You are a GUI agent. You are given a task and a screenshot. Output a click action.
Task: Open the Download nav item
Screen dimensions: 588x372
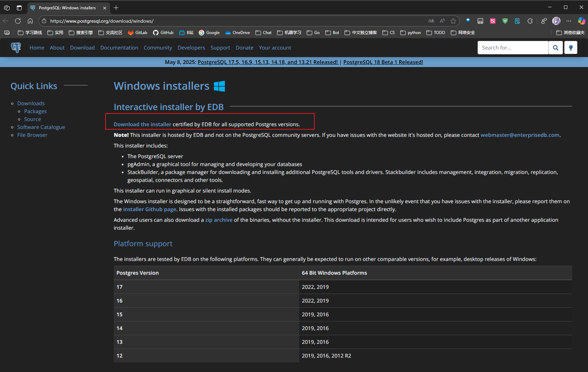(x=82, y=48)
